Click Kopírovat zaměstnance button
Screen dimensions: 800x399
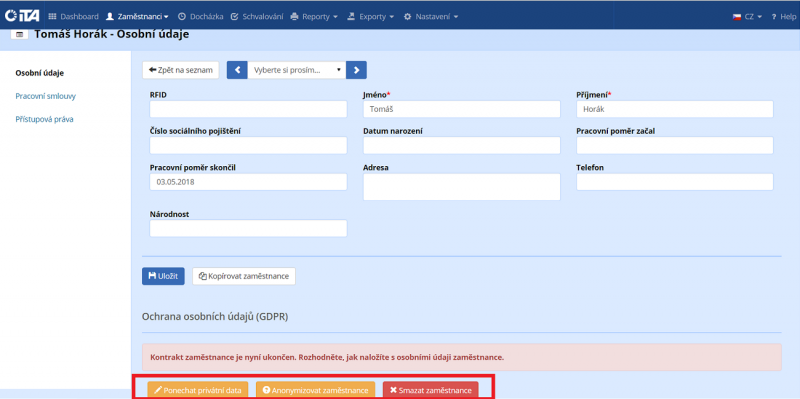[x=244, y=276]
